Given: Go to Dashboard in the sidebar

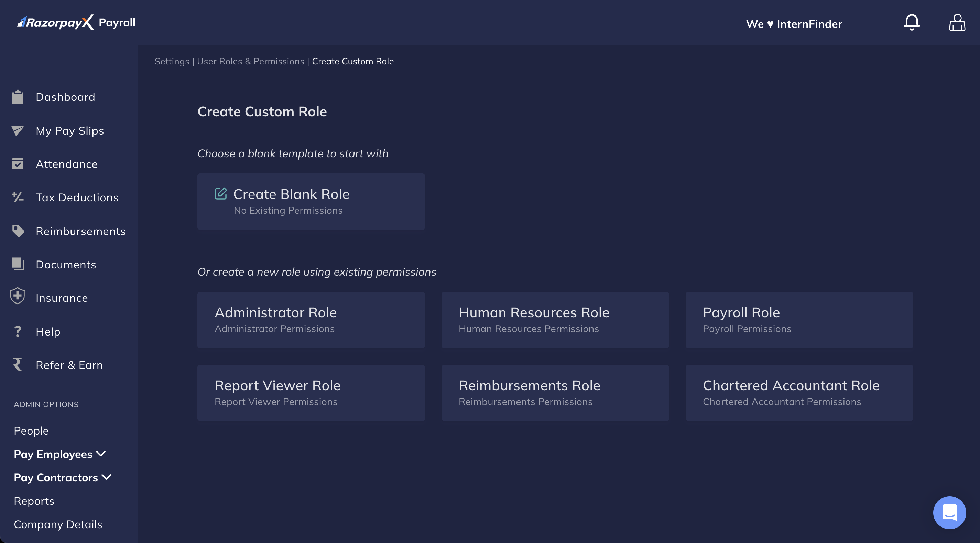Looking at the screenshot, I should 65,97.
